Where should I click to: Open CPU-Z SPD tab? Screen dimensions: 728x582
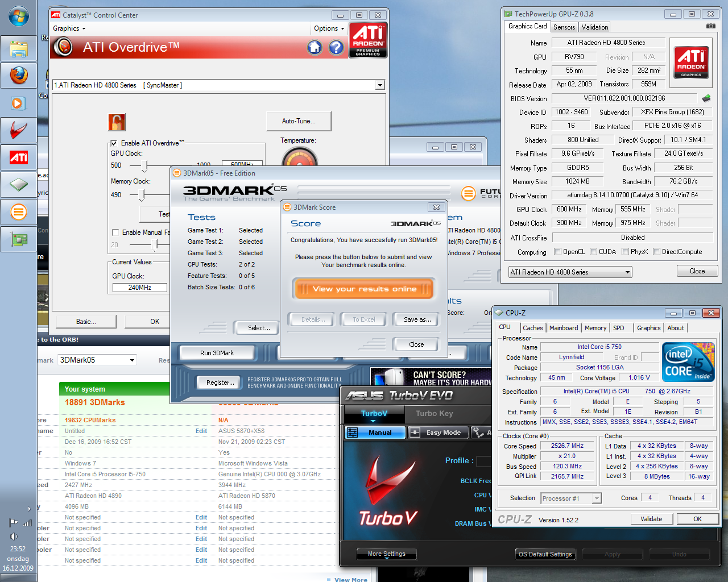619,328
